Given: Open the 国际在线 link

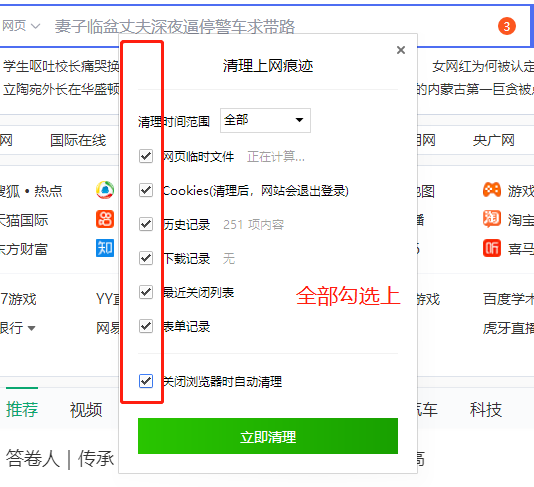Looking at the screenshot, I should point(78,140).
